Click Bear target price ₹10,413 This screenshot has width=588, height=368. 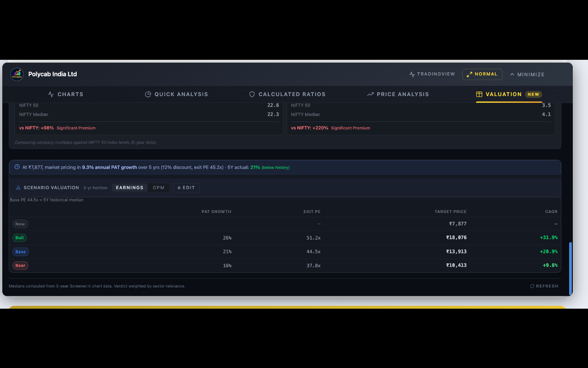point(456,265)
